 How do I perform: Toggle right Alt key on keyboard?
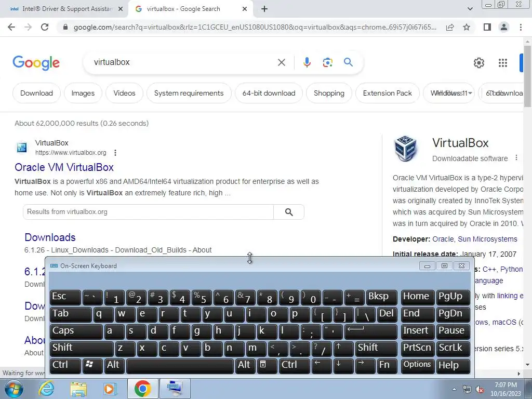click(245, 366)
